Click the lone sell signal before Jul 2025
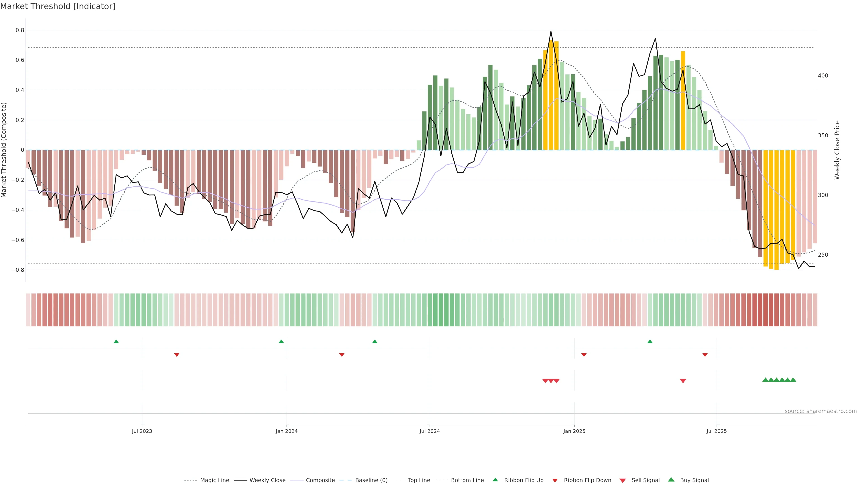This screenshot has height=488, width=868. (683, 381)
